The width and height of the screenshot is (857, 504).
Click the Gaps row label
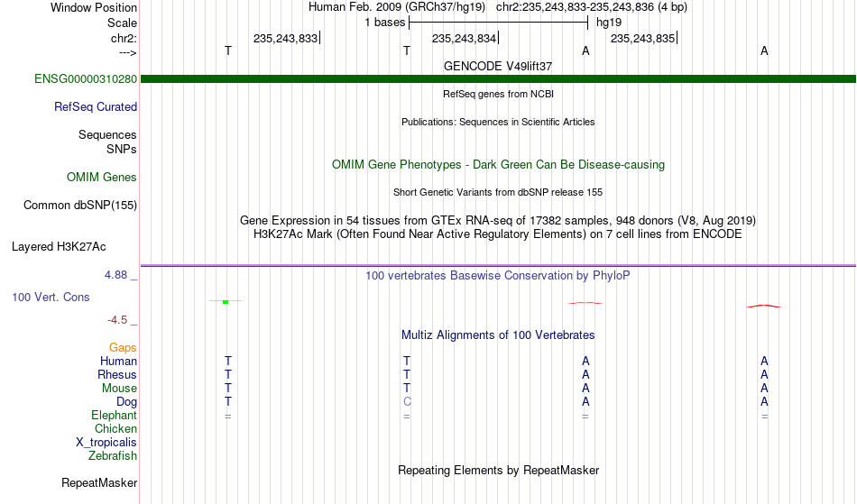click(x=123, y=348)
